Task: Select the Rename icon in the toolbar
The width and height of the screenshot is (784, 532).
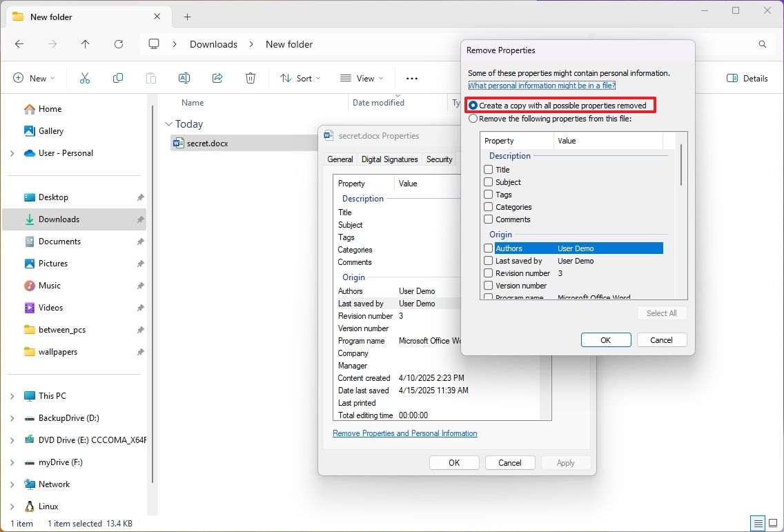Action: point(184,78)
